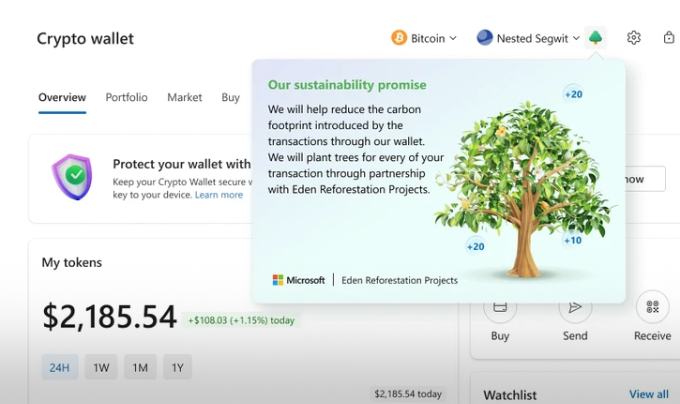
Task: Click the Send arrow icon
Action: (575, 307)
